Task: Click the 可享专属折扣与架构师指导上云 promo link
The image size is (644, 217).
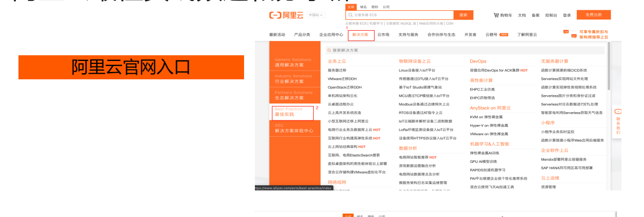Action: (x=594, y=34)
